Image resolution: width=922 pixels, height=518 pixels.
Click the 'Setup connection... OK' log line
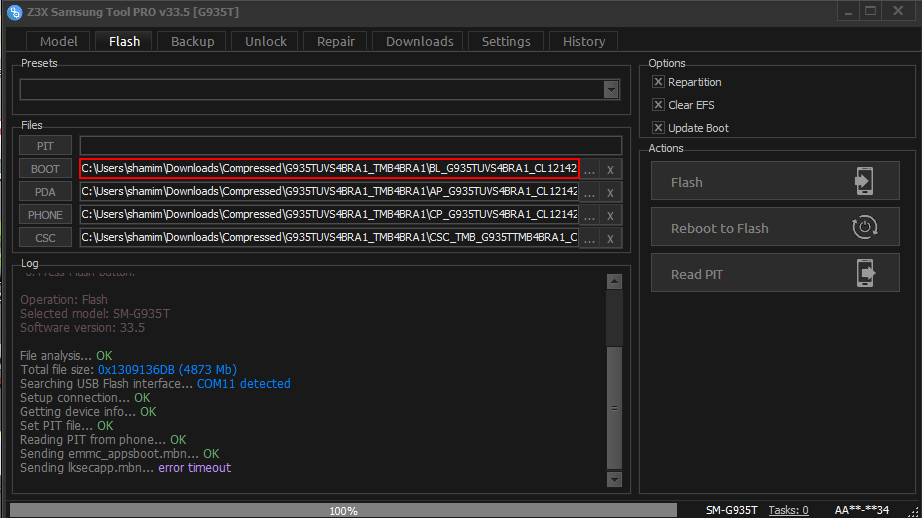tap(85, 398)
